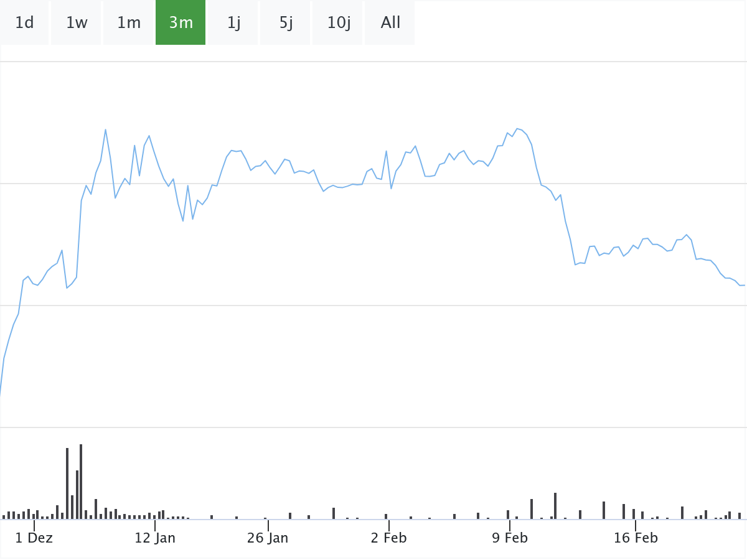747x560 pixels.
Task: Switch to the 5j range tab
Action: (x=286, y=23)
